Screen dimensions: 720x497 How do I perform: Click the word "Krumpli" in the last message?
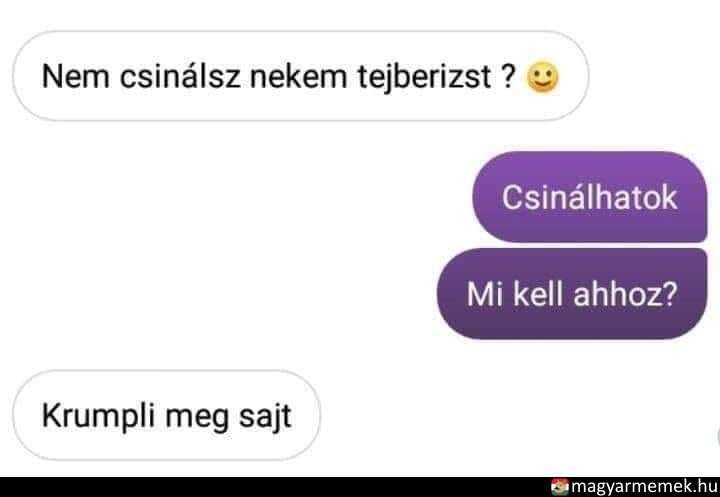coord(98,417)
